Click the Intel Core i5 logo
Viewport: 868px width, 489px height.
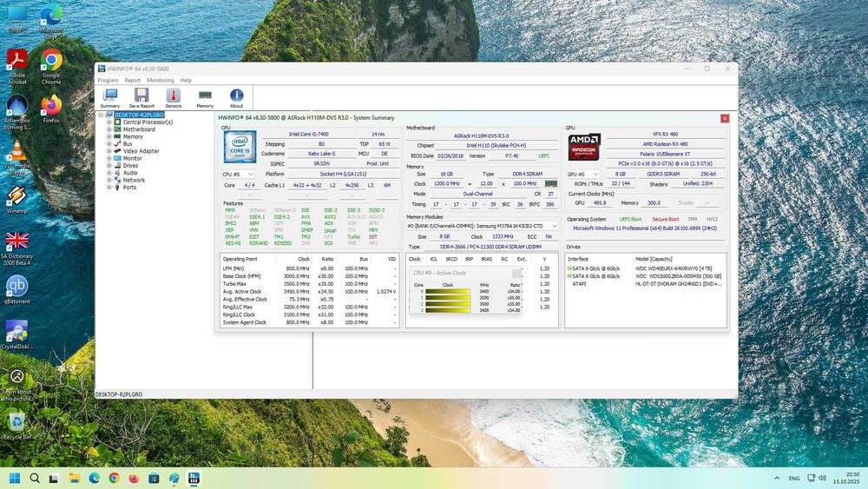(240, 148)
